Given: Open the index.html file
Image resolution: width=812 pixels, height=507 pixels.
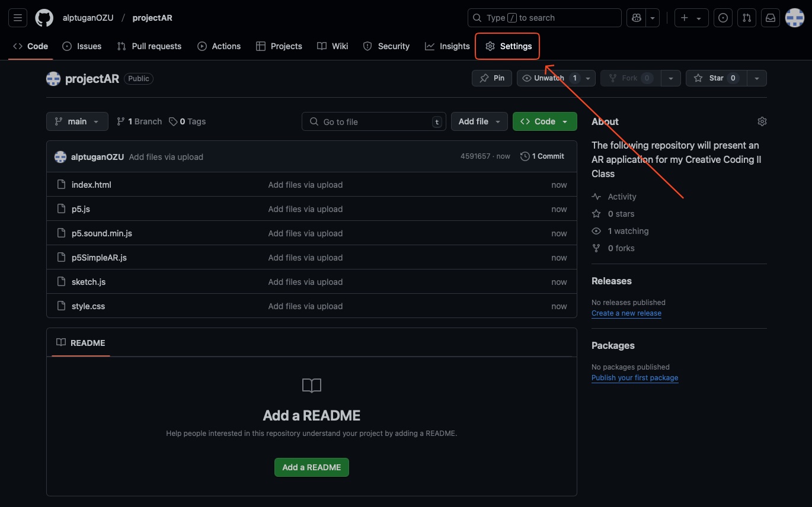Looking at the screenshot, I should [x=91, y=185].
